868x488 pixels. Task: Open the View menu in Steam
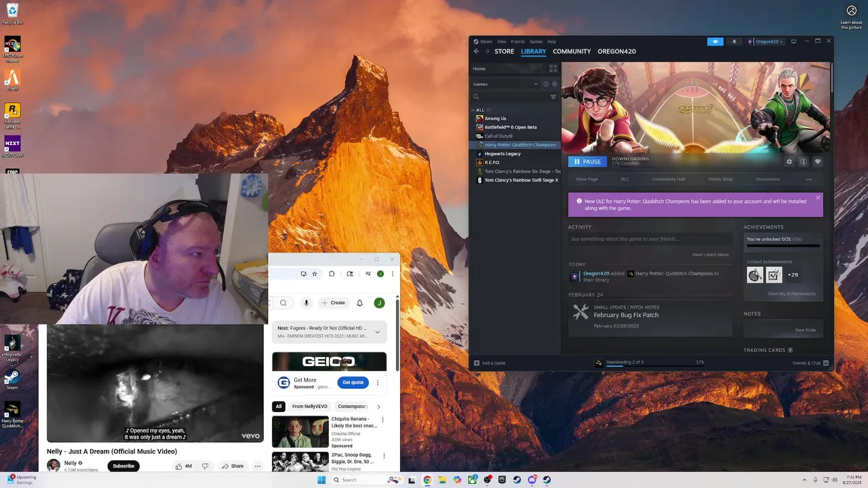click(x=502, y=41)
